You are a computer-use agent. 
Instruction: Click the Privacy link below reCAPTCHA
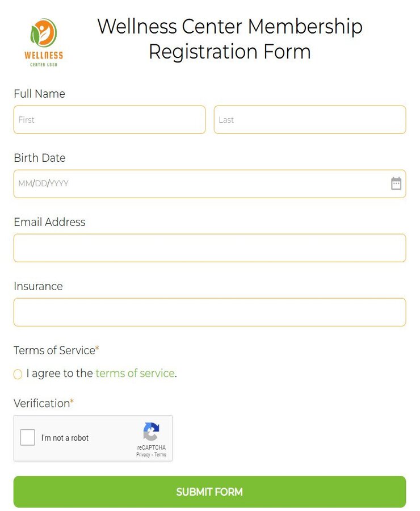142,454
